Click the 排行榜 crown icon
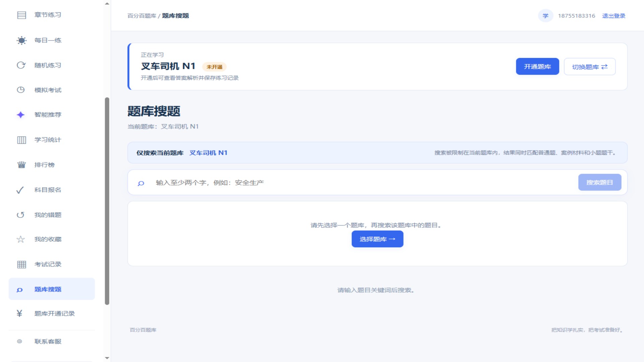 click(21, 165)
